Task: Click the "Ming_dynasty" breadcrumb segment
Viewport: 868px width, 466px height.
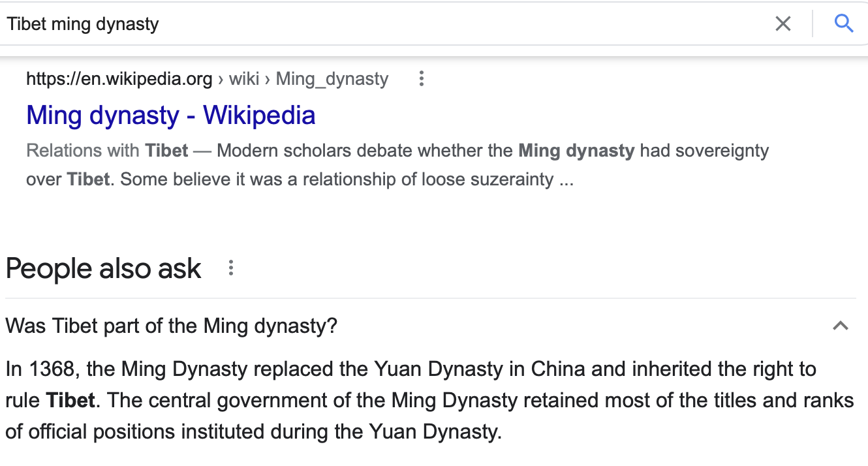Action: (x=332, y=80)
